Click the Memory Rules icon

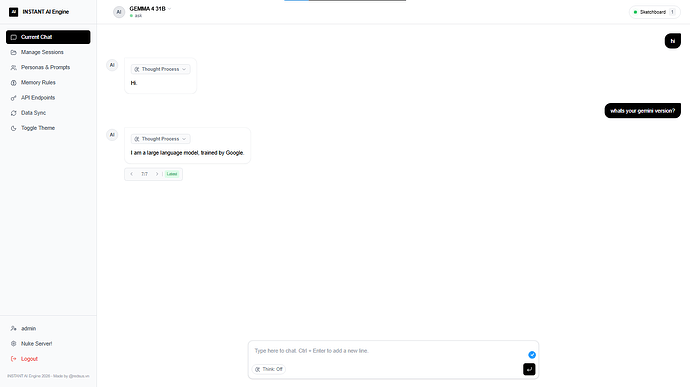[x=14, y=83]
